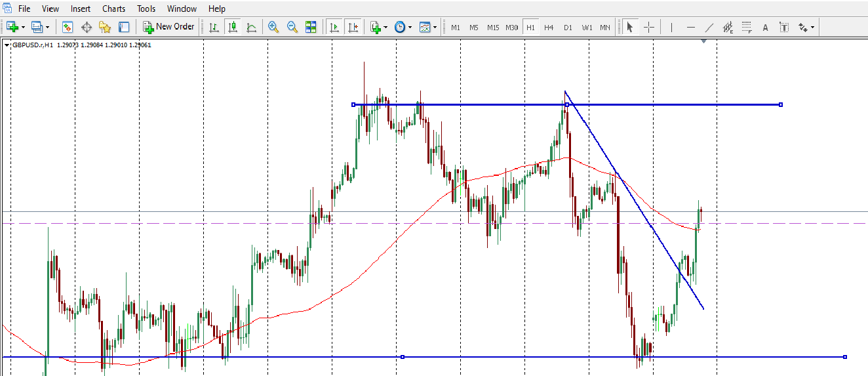Expand the Templates dropdown arrow
This screenshot has width=868, height=376.
tap(435, 27)
